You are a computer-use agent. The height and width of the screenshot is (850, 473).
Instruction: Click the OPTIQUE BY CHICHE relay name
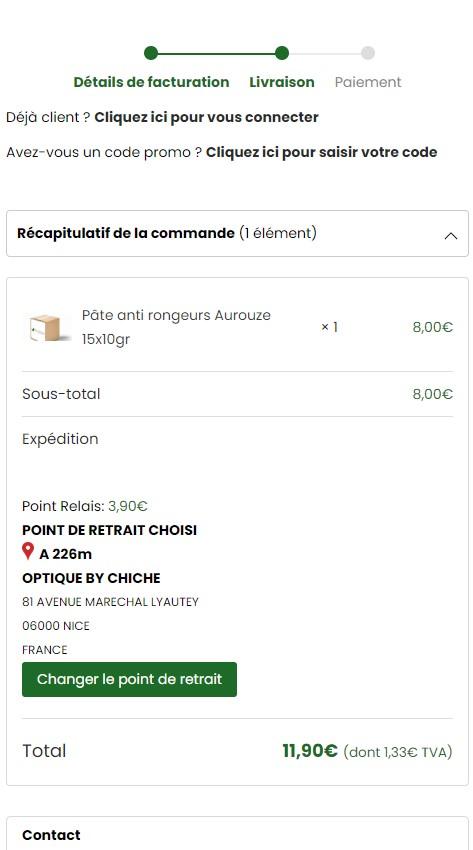(91, 578)
